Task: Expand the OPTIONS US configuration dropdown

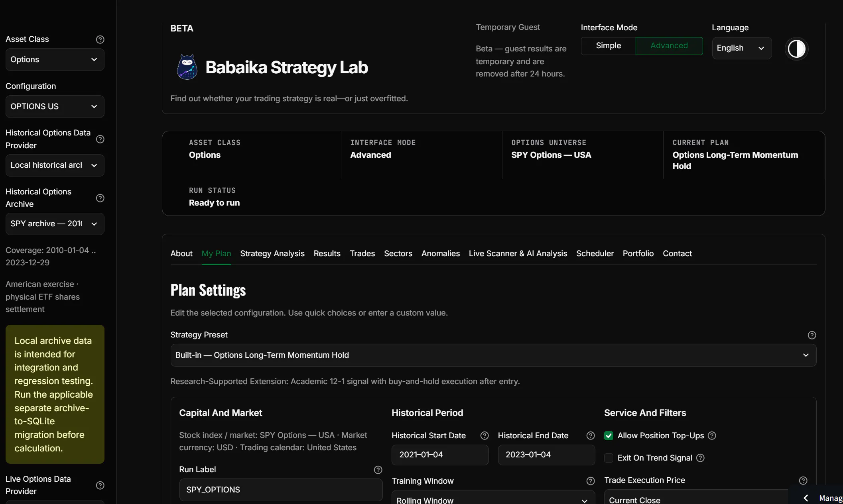Action: [55, 107]
